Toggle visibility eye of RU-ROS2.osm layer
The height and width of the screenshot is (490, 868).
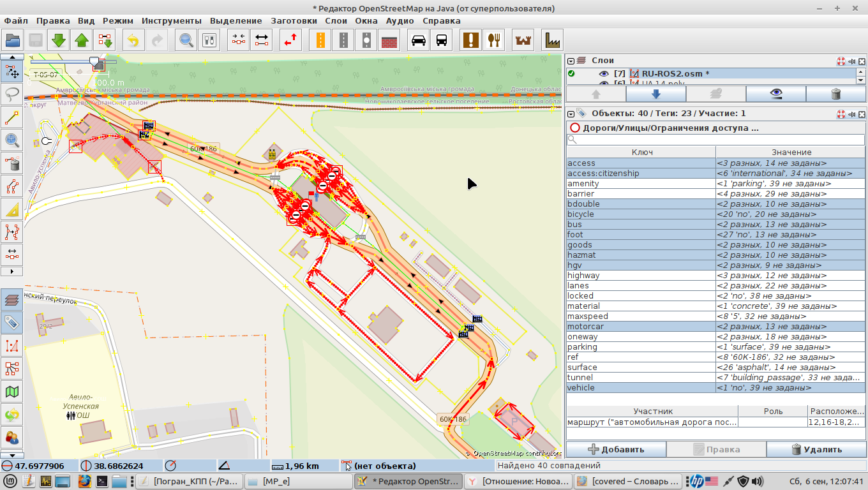[x=603, y=74]
